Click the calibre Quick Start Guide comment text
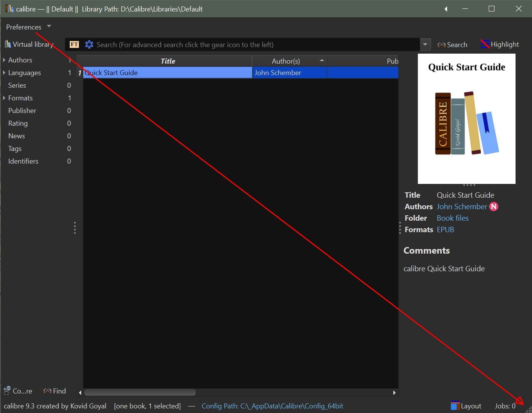 [x=444, y=269]
